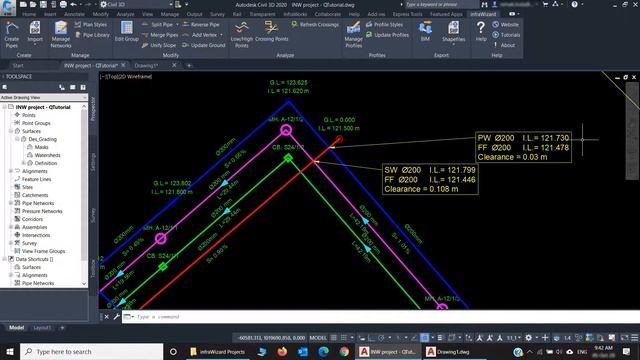Switch to the Start document tab
Viewport: 640px width, 360px height.
(18, 65)
